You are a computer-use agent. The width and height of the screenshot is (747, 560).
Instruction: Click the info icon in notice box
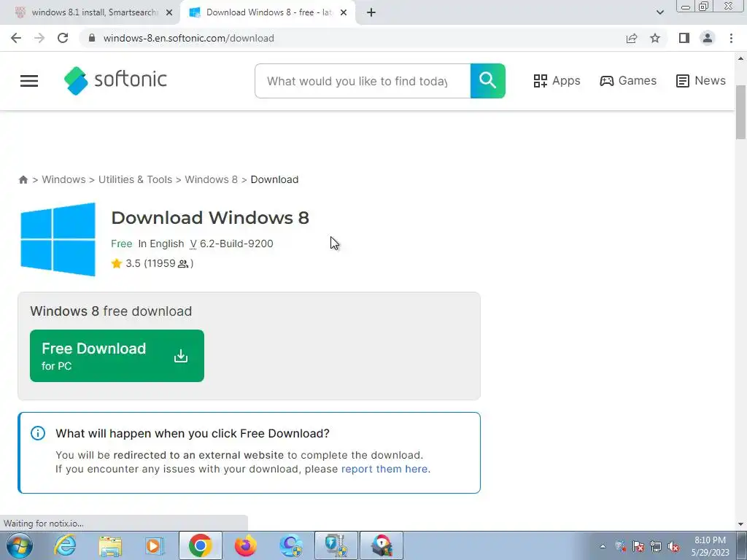click(x=38, y=433)
